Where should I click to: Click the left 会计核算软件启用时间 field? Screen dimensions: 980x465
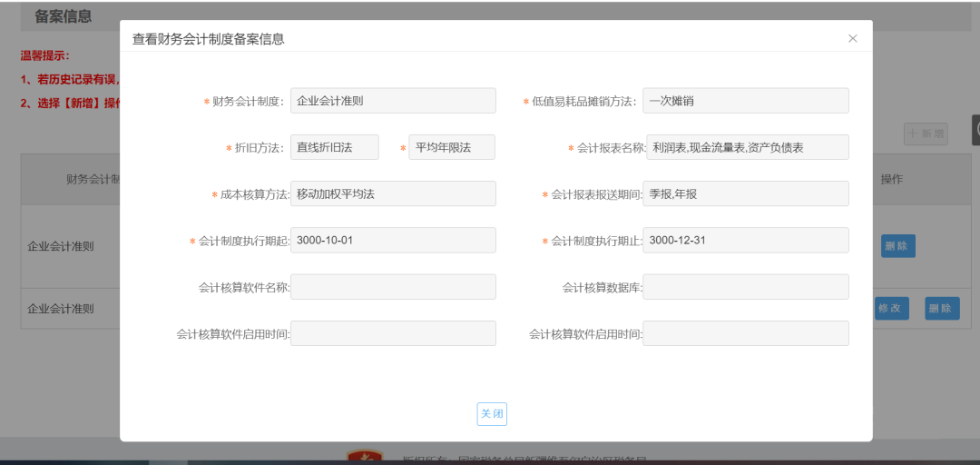click(393, 333)
